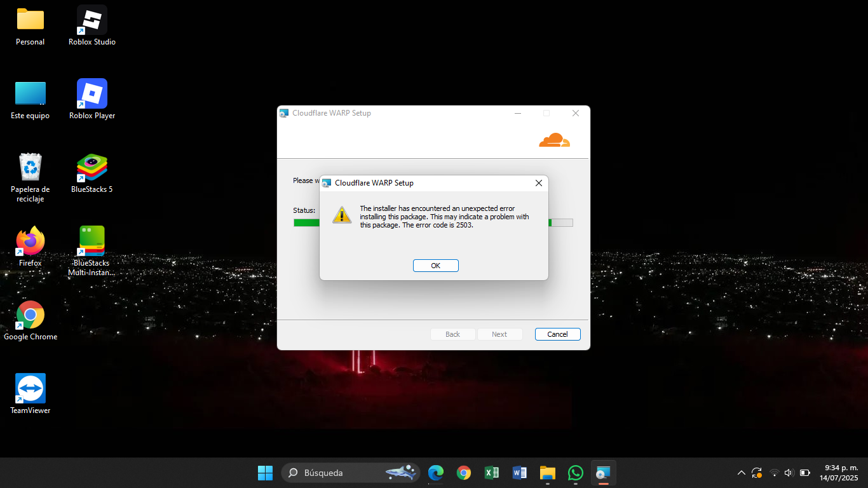The image size is (868, 488).
Task: Click the error dialog title bar icon
Action: (327, 183)
